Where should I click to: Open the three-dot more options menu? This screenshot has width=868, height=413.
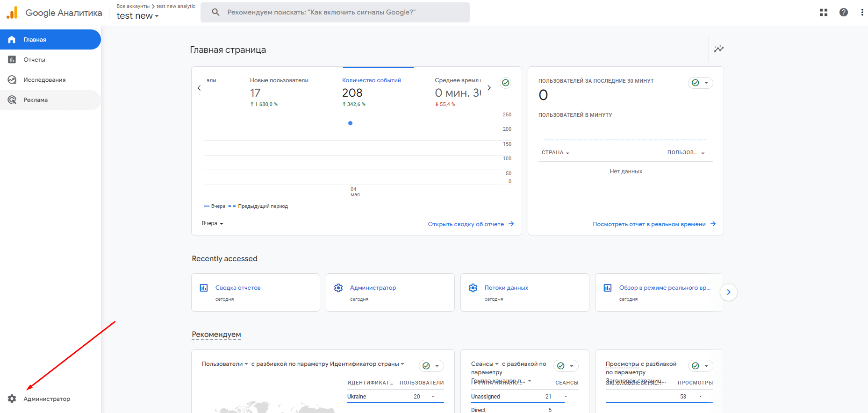click(x=862, y=13)
